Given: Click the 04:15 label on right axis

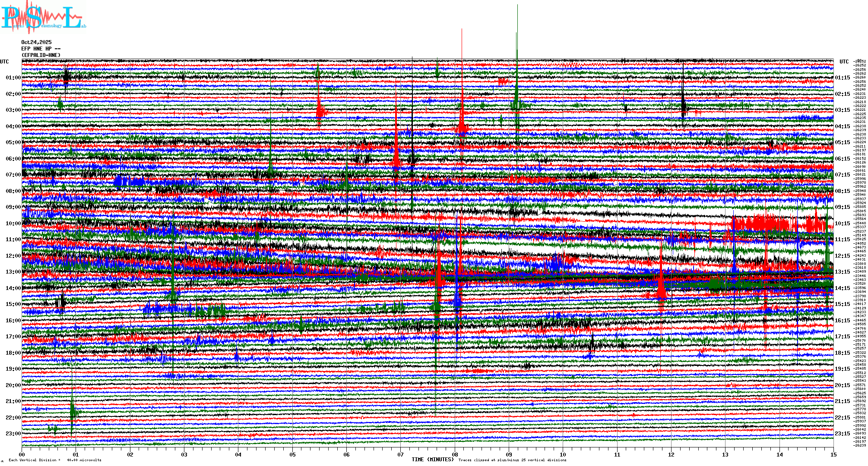Looking at the screenshot, I should 842,126.
